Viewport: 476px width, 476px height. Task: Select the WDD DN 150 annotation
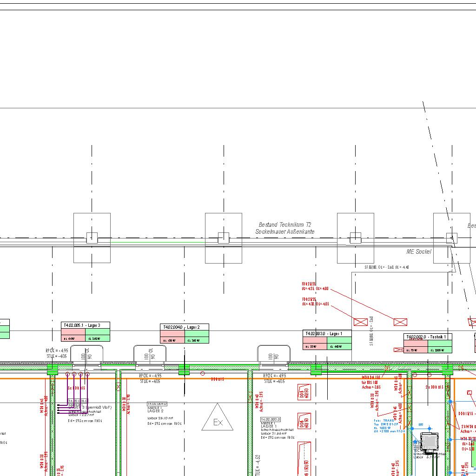(x=371, y=377)
